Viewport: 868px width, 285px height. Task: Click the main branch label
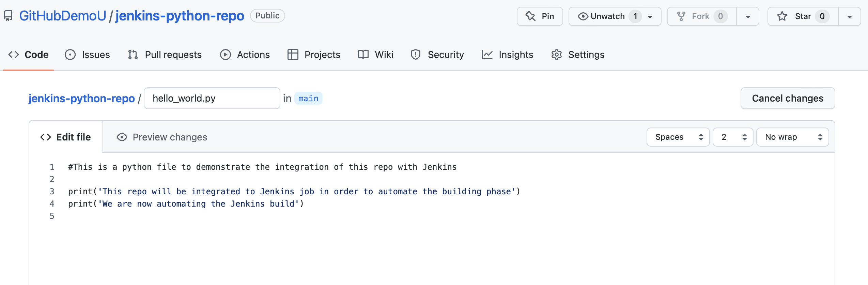[x=308, y=98]
